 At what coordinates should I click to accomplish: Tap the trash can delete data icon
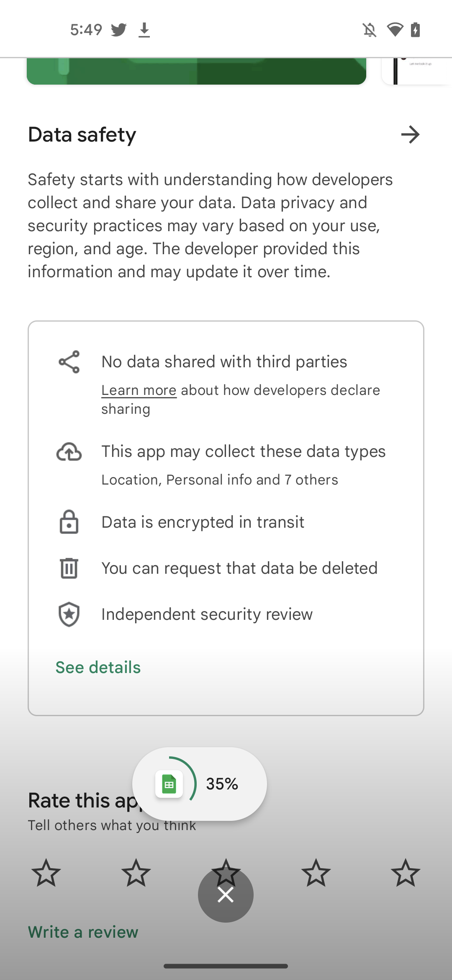pos(69,568)
